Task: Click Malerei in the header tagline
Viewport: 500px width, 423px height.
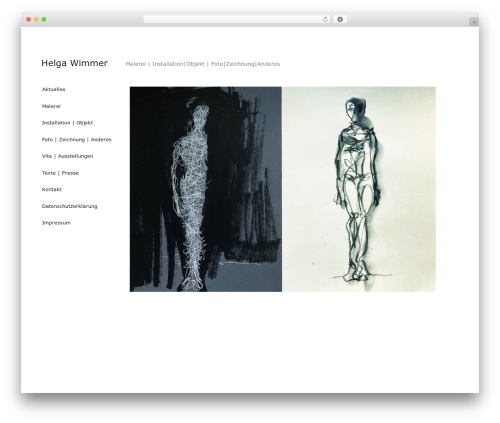Action: click(x=136, y=64)
